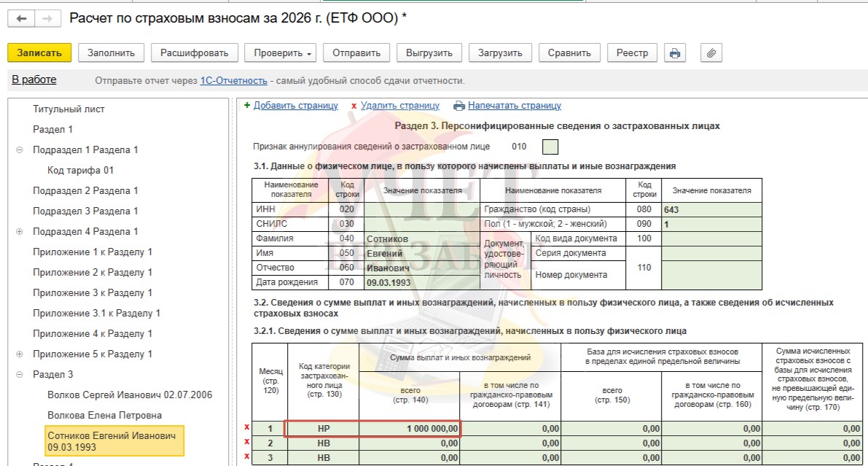Viewport: 868px width, 466px height.
Task: Expand Подраздел 4 Раздела 1 node
Action: pyautogui.click(x=20, y=232)
